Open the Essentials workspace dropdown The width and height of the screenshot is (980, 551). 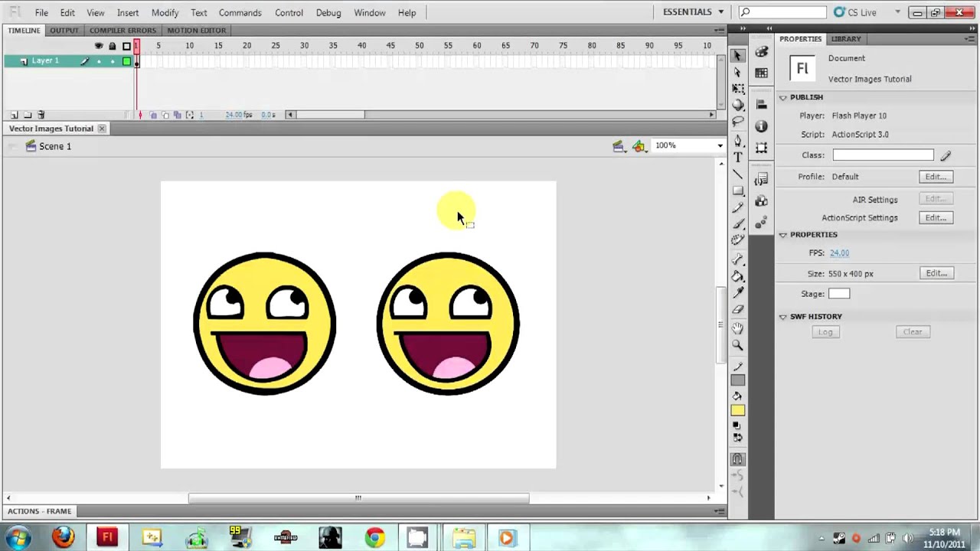[694, 12]
